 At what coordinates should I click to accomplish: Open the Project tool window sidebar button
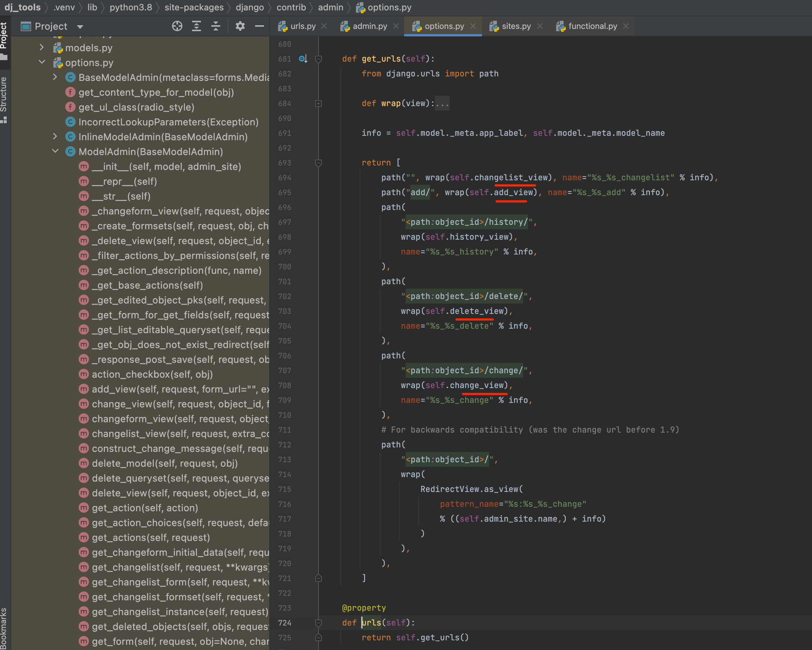[4, 42]
